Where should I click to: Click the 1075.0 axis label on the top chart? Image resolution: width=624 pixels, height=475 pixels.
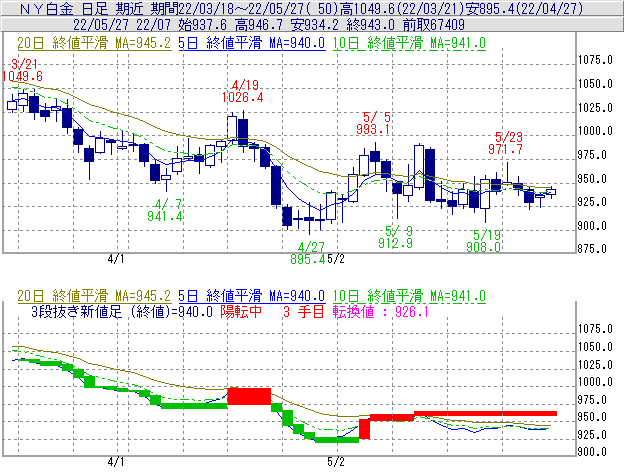[x=595, y=60]
